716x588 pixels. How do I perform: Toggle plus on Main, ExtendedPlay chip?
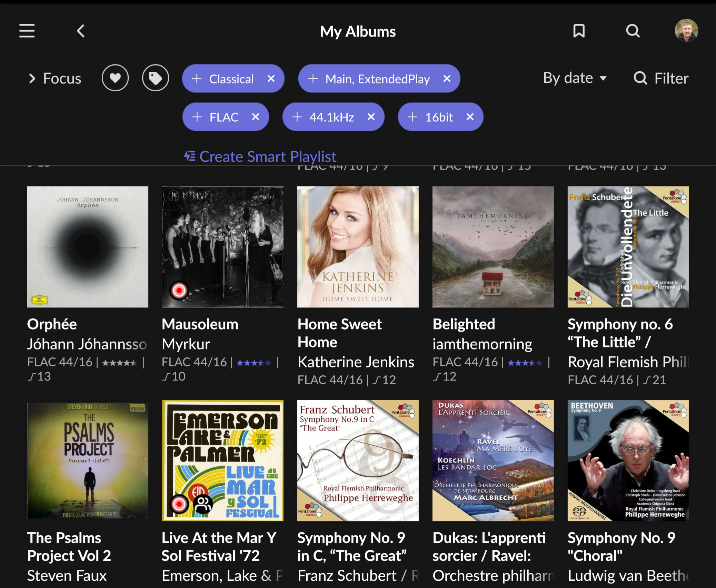[x=313, y=79]
